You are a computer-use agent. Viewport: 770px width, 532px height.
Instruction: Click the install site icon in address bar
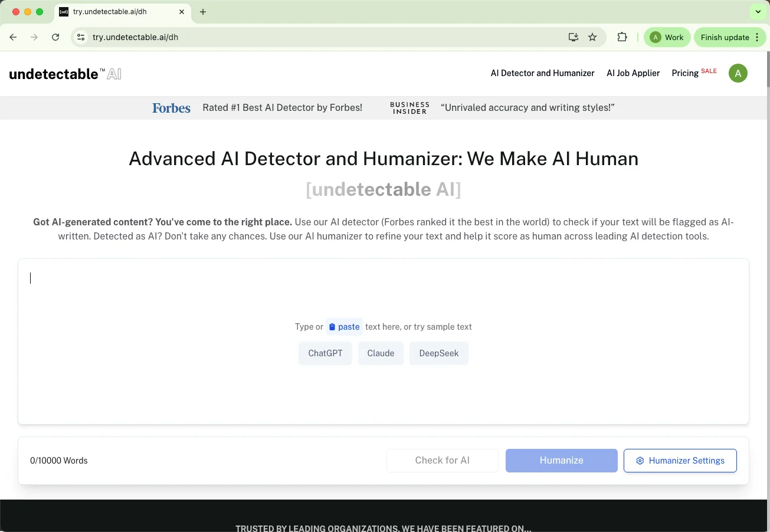tap(573, 37)
